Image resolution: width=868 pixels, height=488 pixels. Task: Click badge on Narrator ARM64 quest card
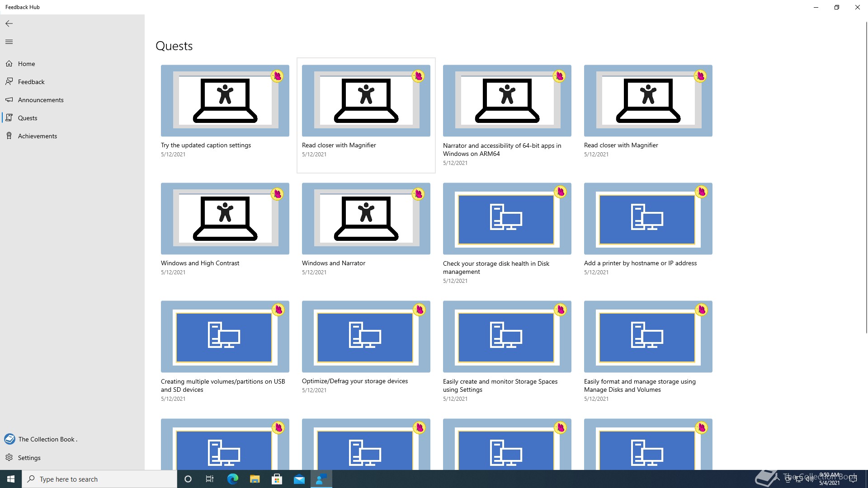[x=559, y=76]
